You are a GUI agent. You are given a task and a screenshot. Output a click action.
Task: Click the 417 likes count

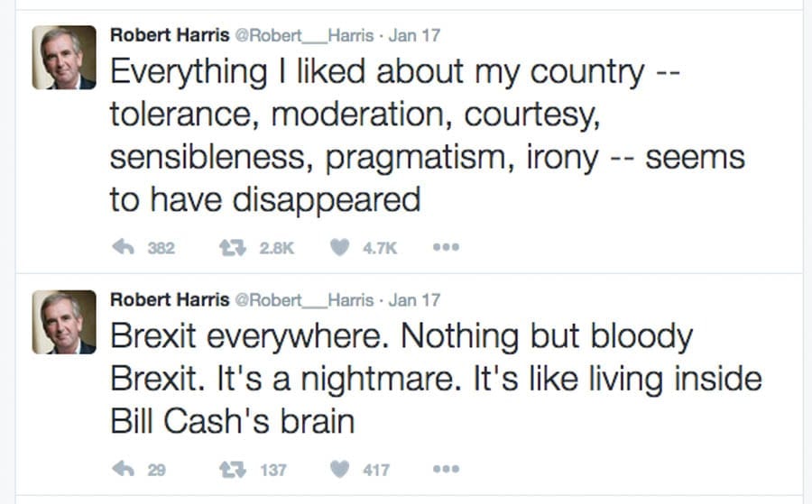point(375,471)
